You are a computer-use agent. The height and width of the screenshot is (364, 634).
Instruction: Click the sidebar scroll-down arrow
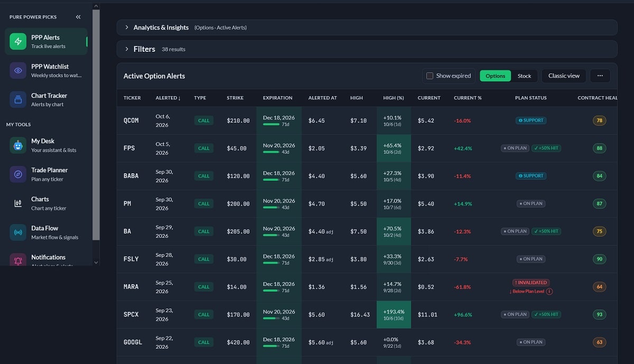[96, 262]
